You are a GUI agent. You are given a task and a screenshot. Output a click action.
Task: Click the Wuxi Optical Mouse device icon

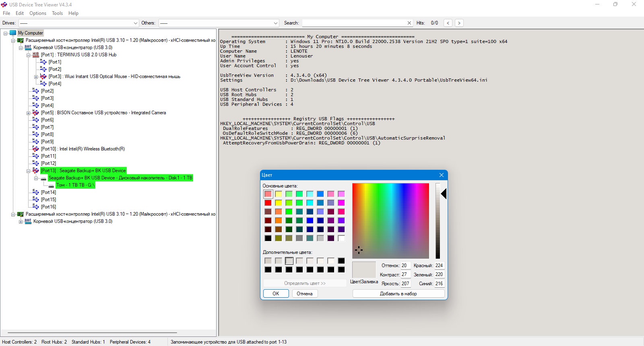coord(43,76)
